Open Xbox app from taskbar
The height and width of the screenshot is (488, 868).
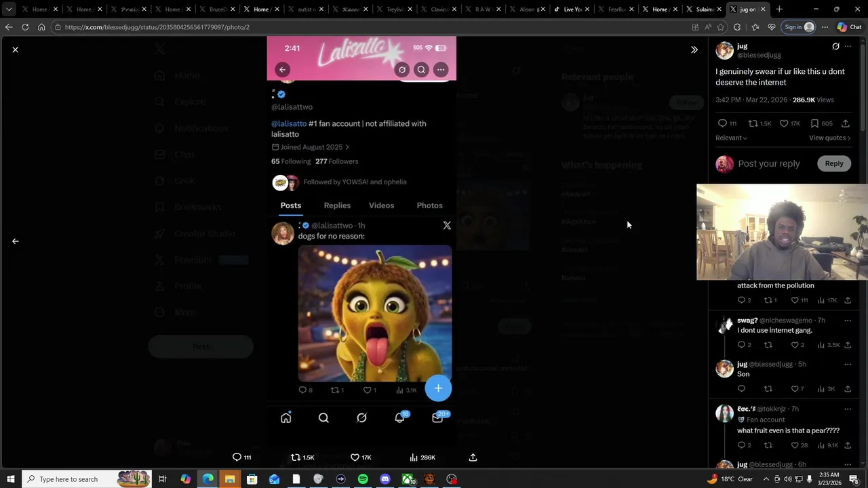coord(408,479)
